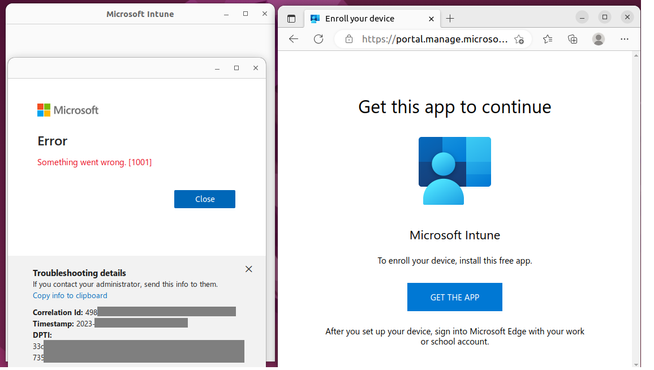This screenshot has width=654, height=370.
Task: Click the 'Correlation Id:' label
Action: tap(58, 312)
